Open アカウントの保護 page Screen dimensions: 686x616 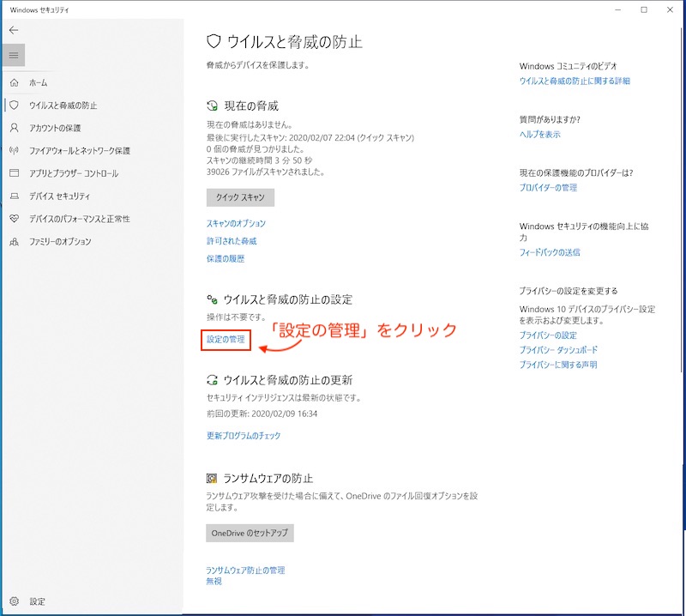[55, 129]
